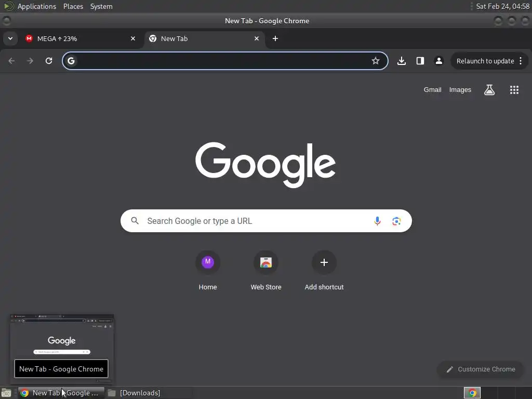Screen dimensions: 532x399
Task: Go back with the back arrow
Action: [11, 61]
